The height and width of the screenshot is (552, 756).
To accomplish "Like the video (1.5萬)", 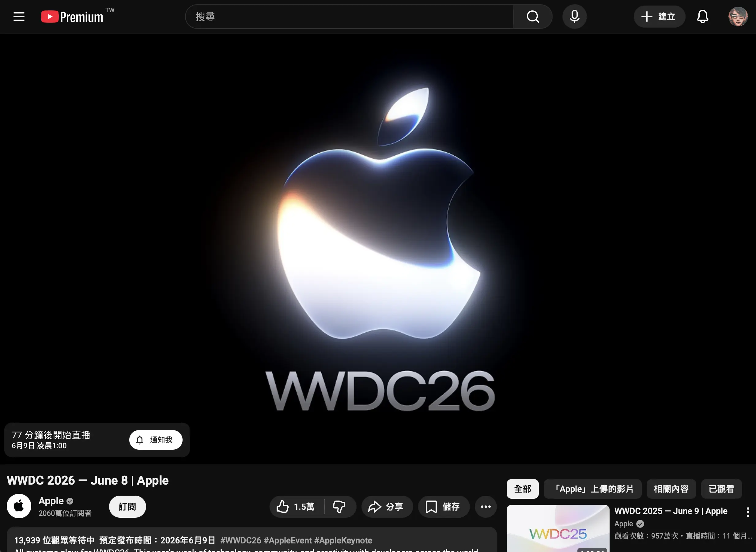I will point(297,507).
